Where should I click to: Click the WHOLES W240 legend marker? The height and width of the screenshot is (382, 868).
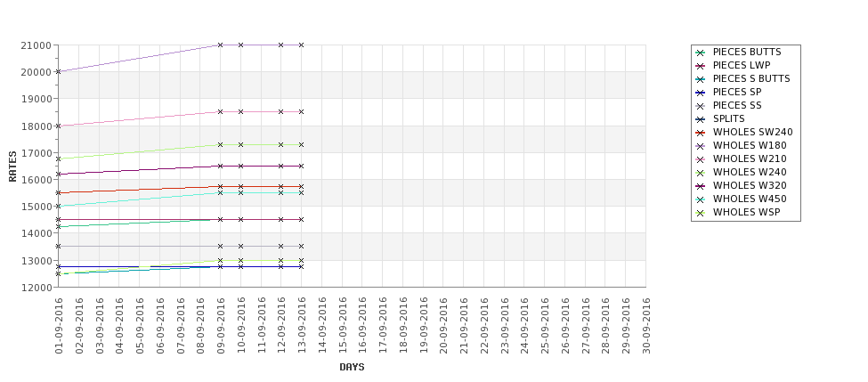701,173
